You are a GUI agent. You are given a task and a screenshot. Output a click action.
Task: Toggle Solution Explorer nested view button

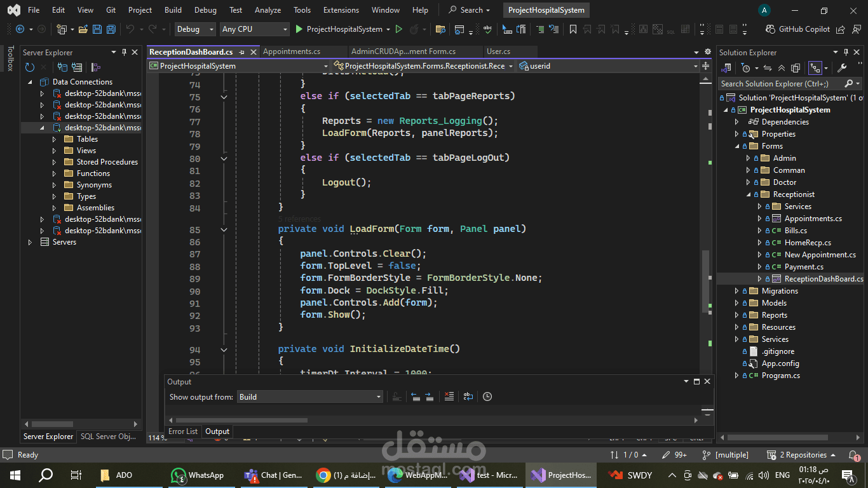pos(815,68)
